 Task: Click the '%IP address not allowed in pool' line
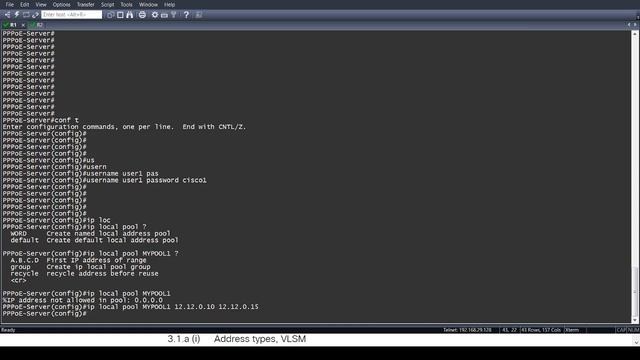point(82,300)
